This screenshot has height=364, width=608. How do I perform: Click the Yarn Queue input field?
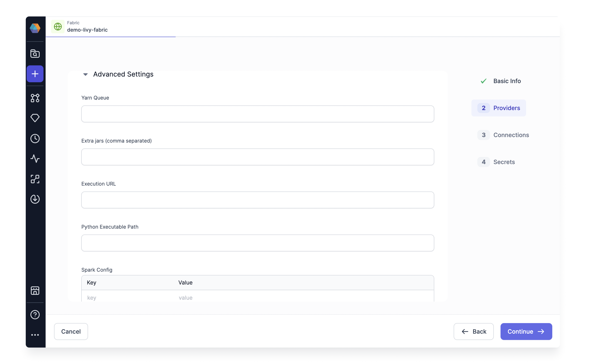pyautogui.click(x=258, y=113)
